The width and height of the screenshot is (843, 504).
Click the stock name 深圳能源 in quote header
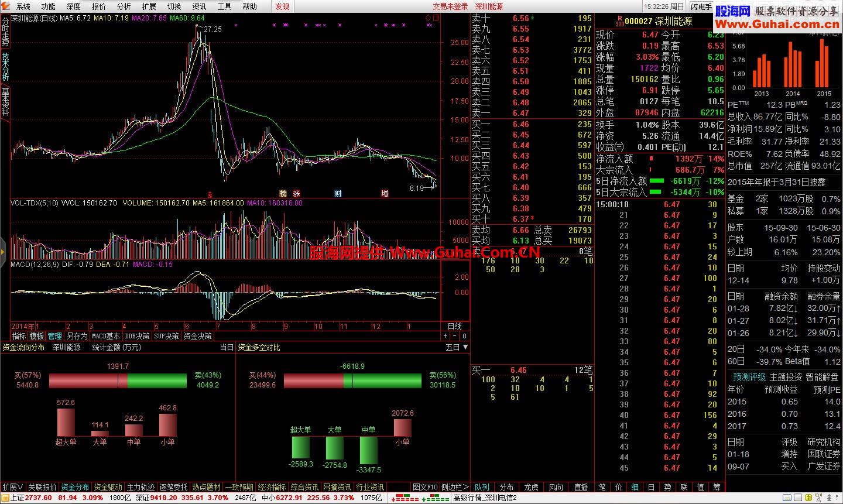673,20
